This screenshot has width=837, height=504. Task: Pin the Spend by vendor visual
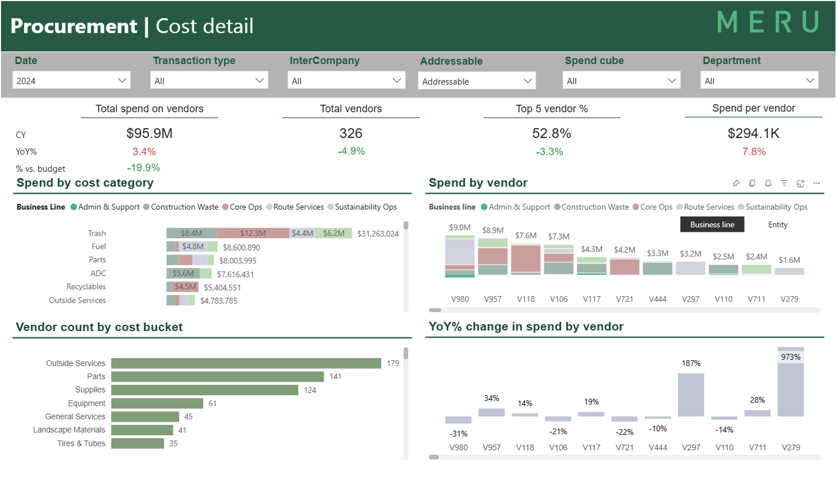pyautogui.click(x=736, y=183)
